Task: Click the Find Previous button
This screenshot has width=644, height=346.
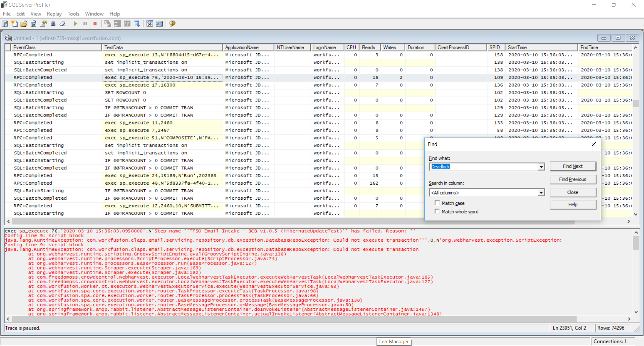Action: tap(573, 180)
